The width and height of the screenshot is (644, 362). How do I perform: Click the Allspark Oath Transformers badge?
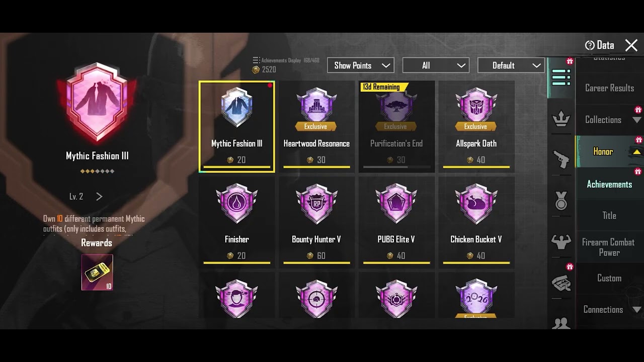tap(476, 127)
